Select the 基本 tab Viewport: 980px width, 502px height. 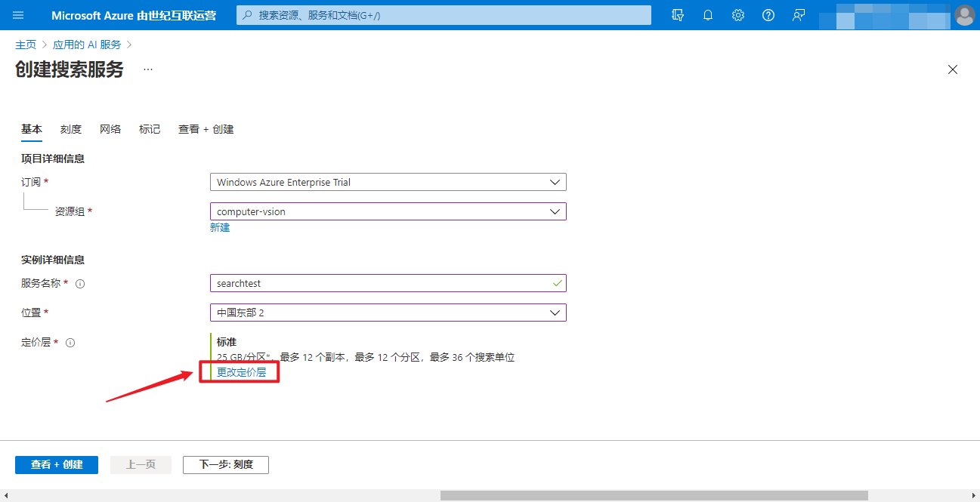(32, 129)
